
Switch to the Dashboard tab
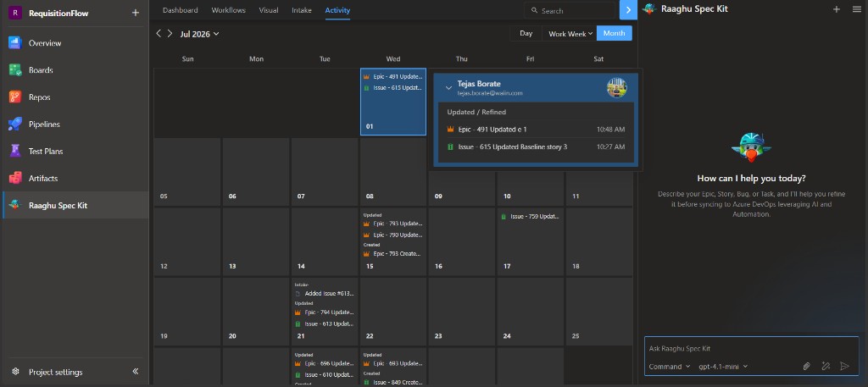[x=180, y=10]
